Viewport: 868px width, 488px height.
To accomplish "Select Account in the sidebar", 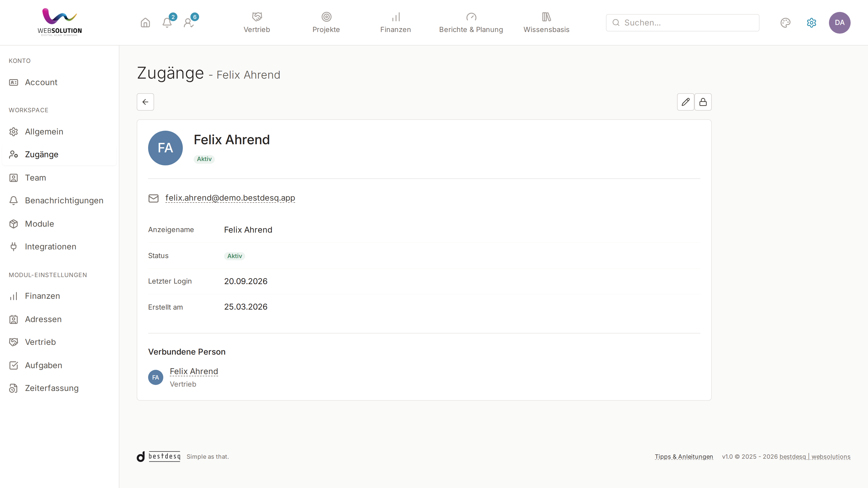I will click(x=60, y=82).
